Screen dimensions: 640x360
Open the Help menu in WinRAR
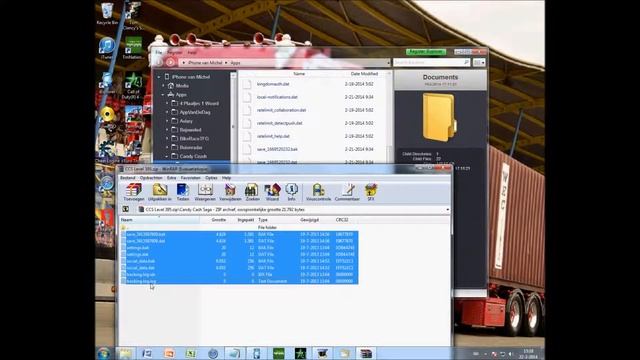tap(227, 178)
